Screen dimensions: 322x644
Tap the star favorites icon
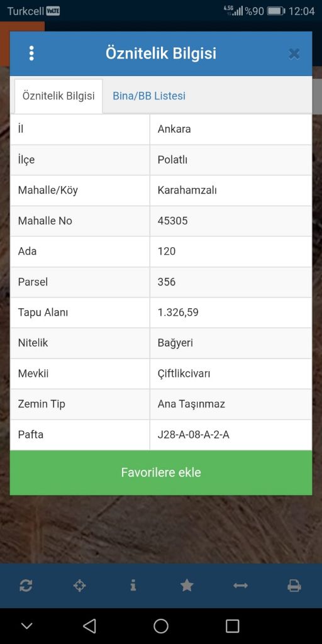[x=187, y=586]
